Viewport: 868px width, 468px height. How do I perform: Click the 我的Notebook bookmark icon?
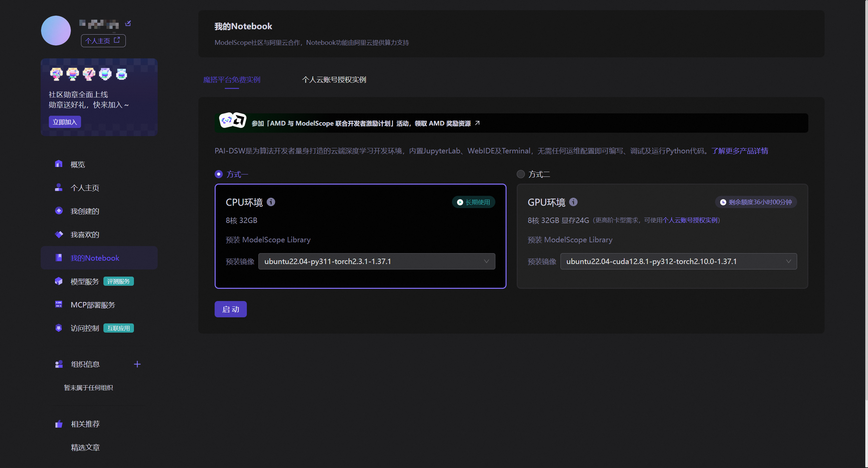[x=59, y=258]
